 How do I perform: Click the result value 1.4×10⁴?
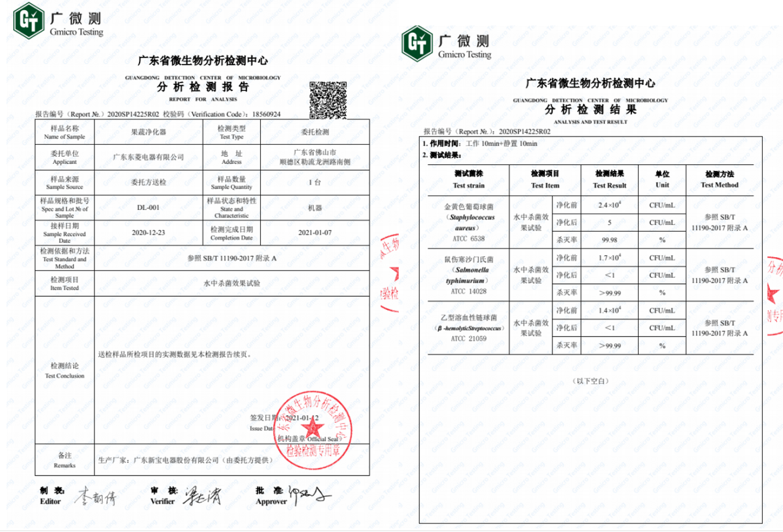(609, 311)
